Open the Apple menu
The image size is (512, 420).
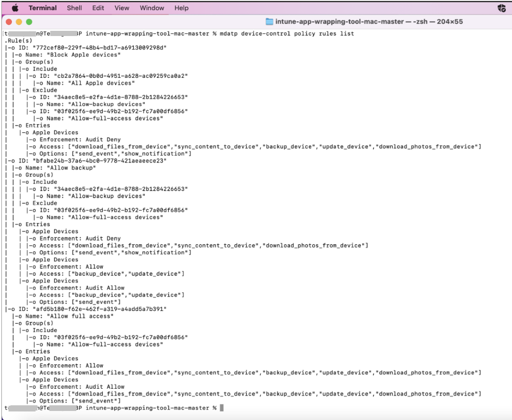(15, 8)
